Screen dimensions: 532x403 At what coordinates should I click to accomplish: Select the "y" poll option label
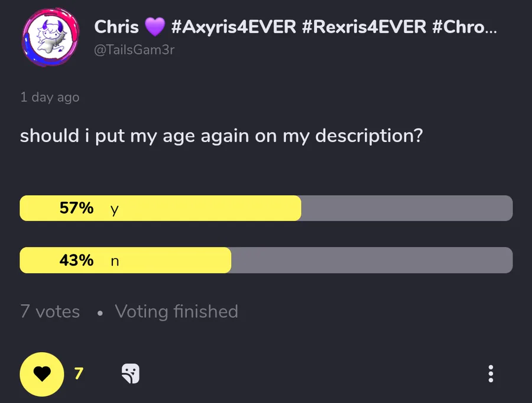115,209
